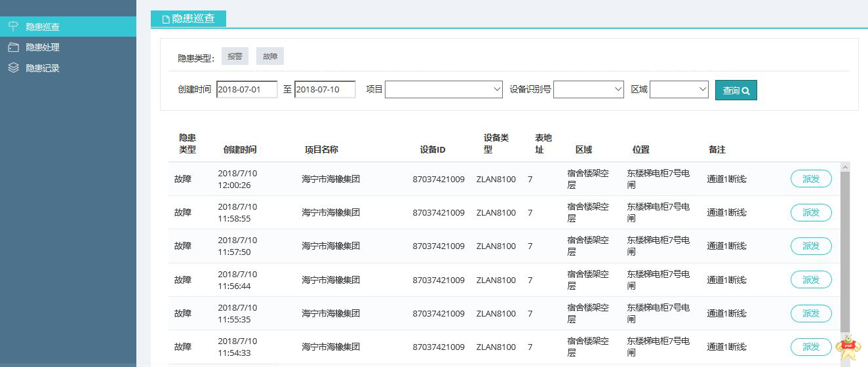Click the 隐患巡查 sidebar icon
The image size is (868, 367).
pyautogui.click(x=13, y=26)
